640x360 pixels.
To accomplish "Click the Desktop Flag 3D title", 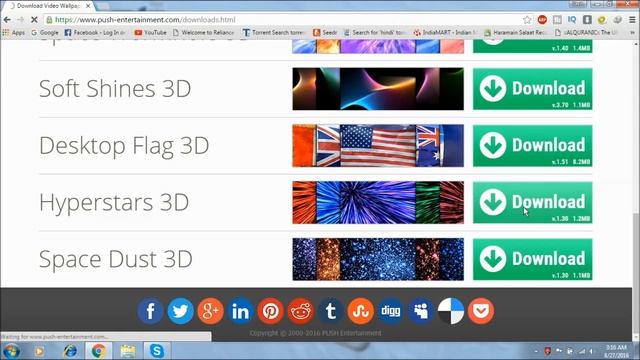I will [x=124, y=146].
